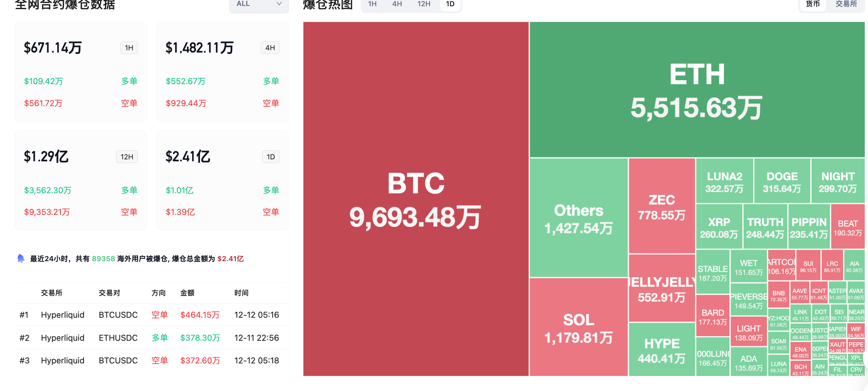The height and width of the screenshot is (391, 868).
Task: Select the 1H heatmap timeframe tab
Action: point(372,4)
